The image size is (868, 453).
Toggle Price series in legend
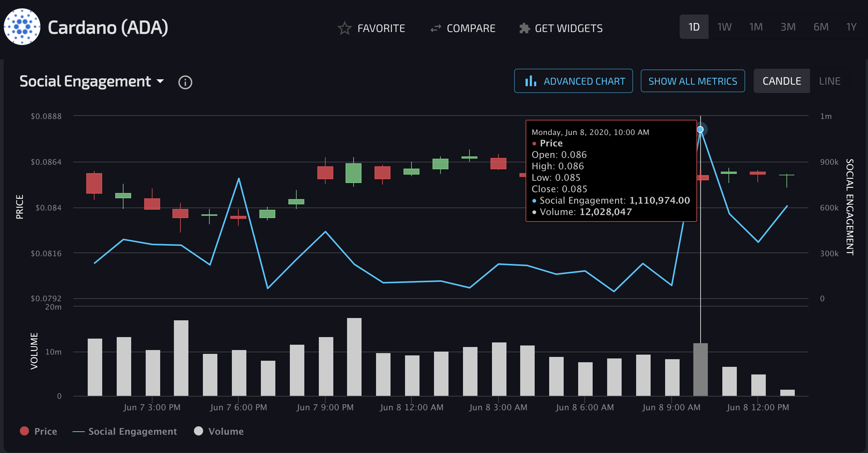point(39,431)
